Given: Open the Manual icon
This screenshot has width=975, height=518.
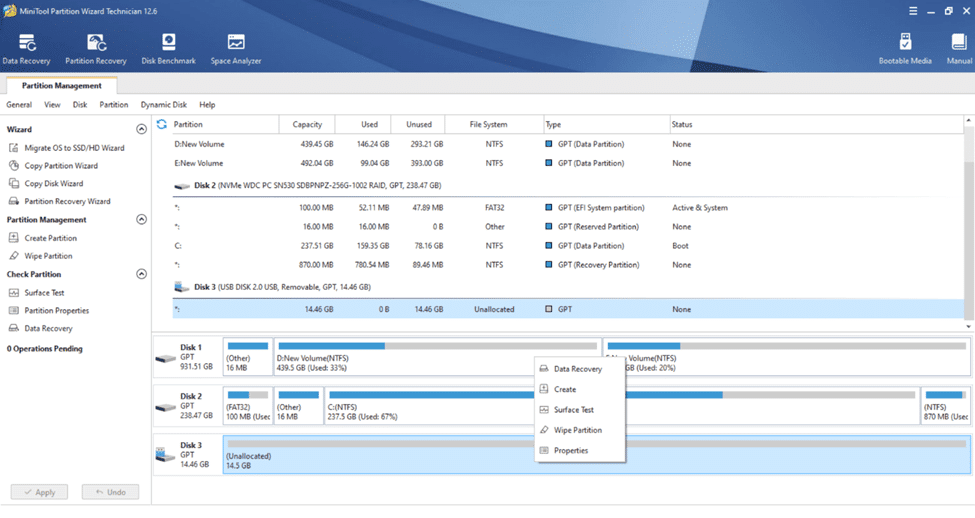Looking at the screenshot, I should tap(959, 49).
